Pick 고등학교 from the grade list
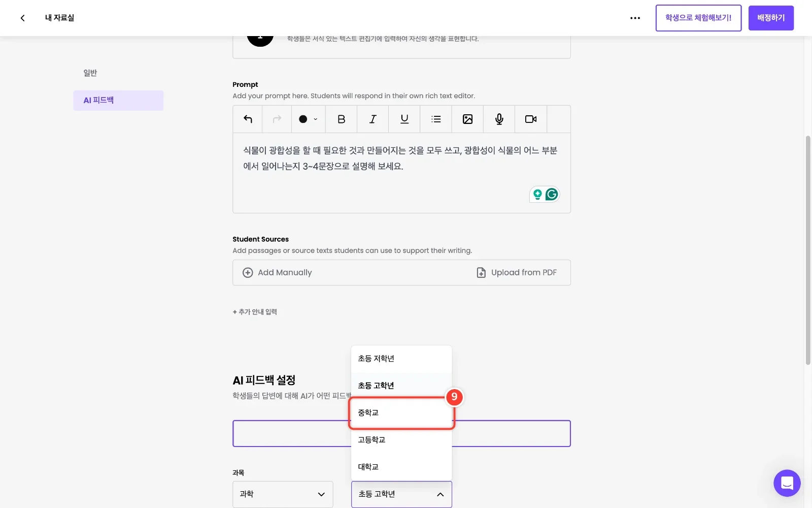 [x=401, y=440]
